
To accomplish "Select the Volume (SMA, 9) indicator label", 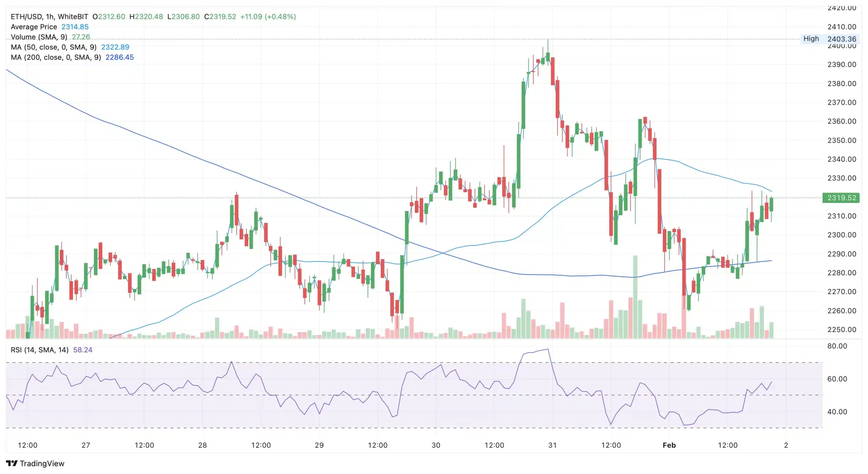I will (39, 37).
